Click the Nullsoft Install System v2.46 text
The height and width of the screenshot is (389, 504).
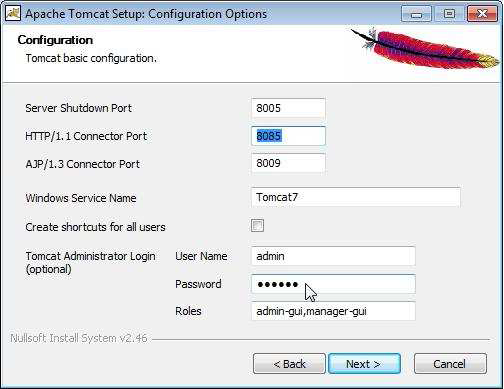tap(79, 338)
